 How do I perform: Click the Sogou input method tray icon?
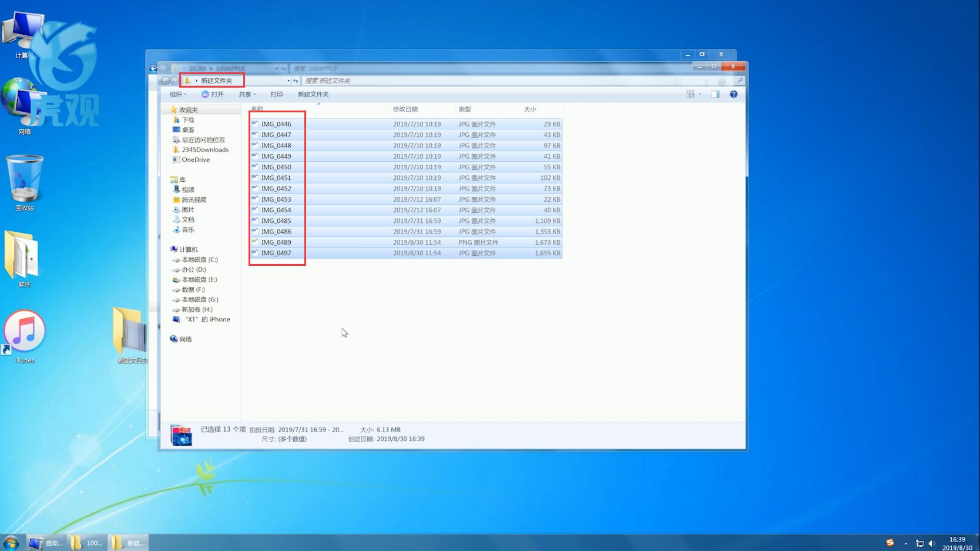[x=890, y=543]
